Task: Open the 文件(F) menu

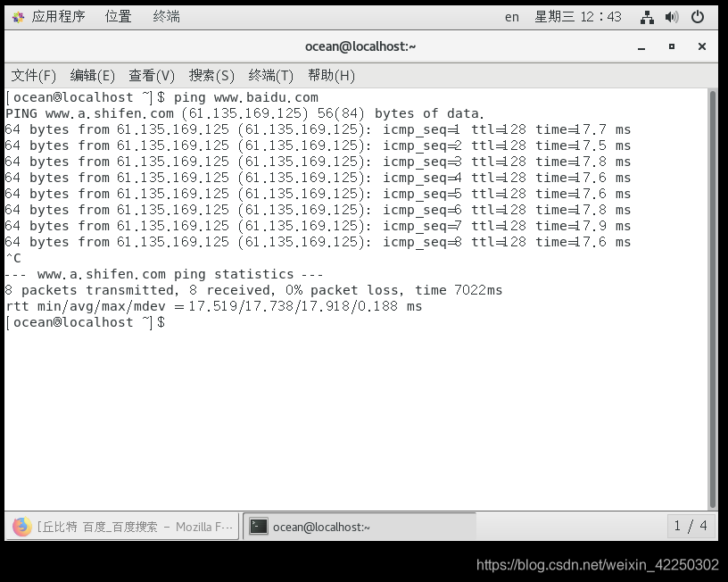Action: pos(33,75)
